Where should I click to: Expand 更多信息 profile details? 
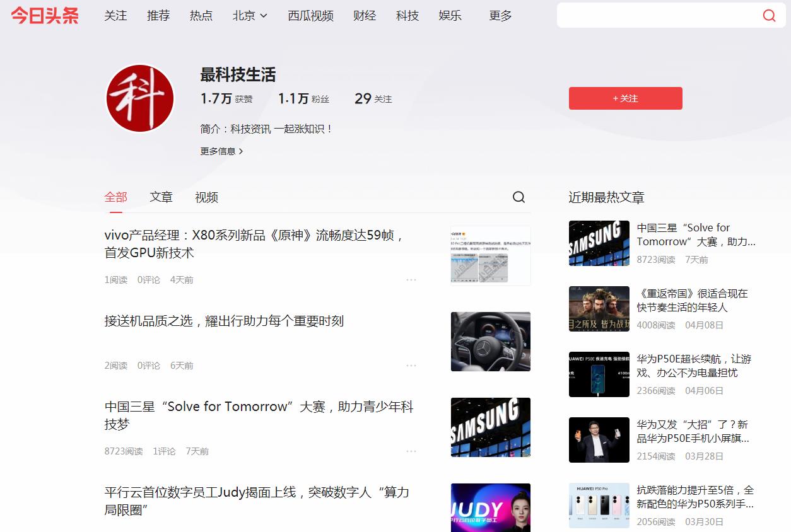click(x=221, y=151)
